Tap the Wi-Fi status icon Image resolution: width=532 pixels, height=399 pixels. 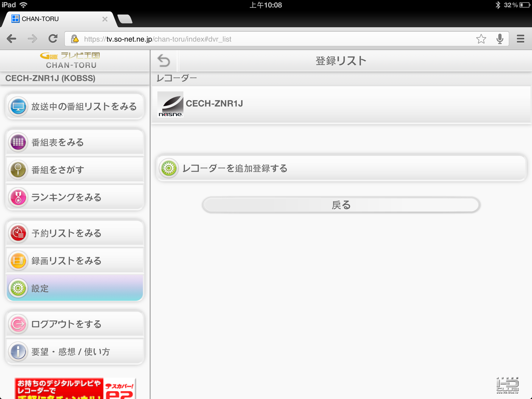point(23,5)
